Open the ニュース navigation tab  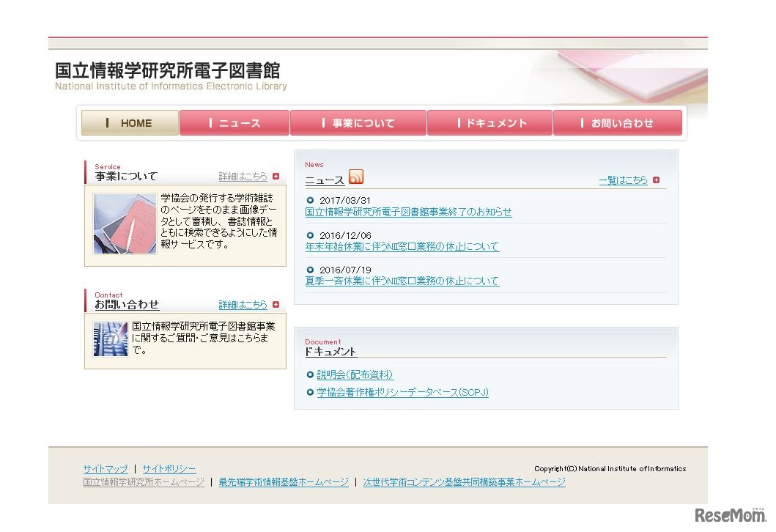[x=234, y=122]
